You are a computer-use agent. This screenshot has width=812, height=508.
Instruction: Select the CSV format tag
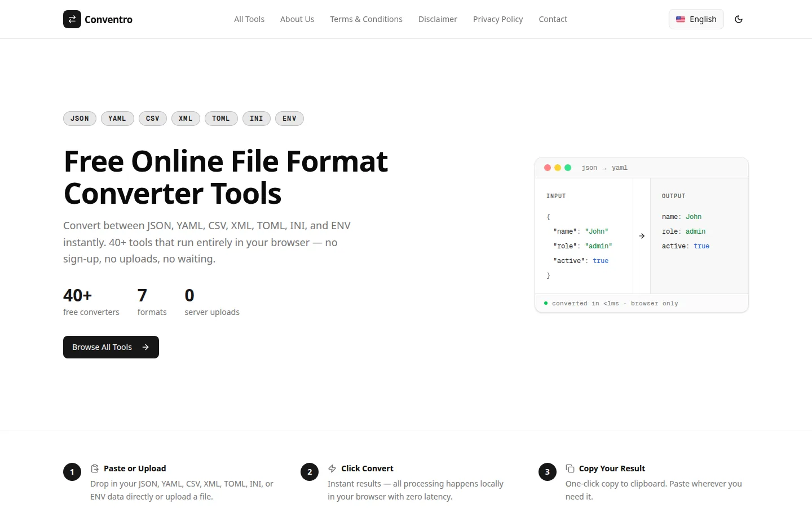(x=153, y=119)
